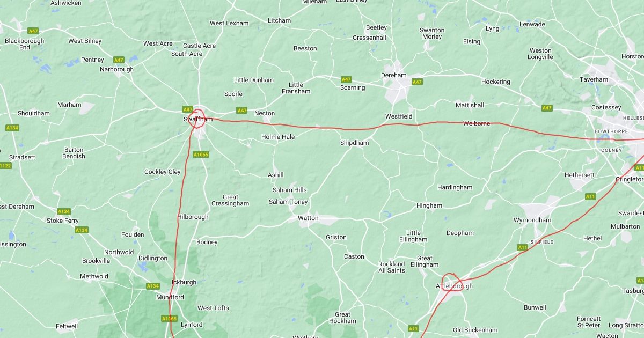644x338 pixels.
Task: Select the Watton town label
Action: pyautogui.click(x=308, y=218)
